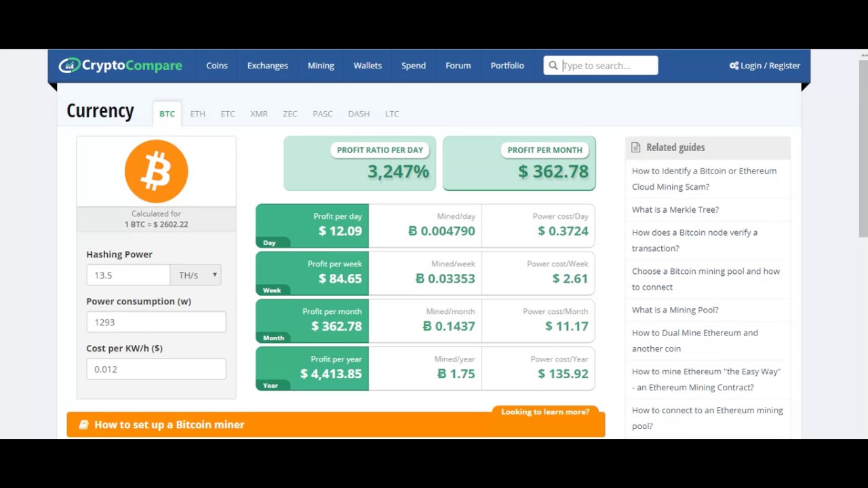Image resolution: width=868 pixels, height=488 pixels.
Task: Focus the Cost per KW/h input field
Action: pyautogui.click(x=156, y=369)
